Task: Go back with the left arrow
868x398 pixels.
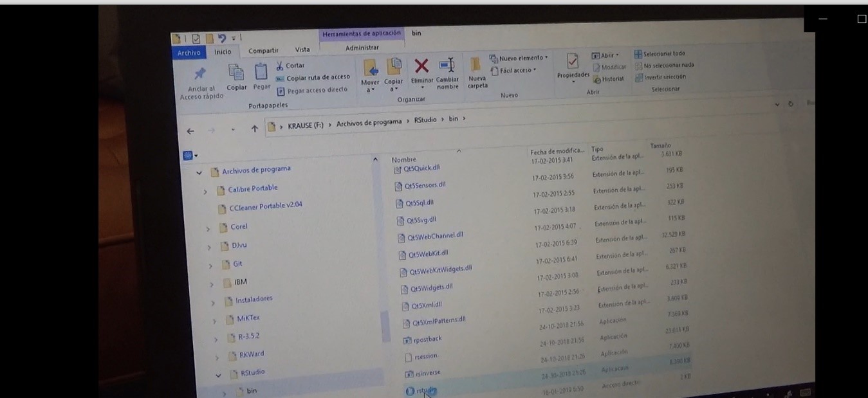Action: click(190, 131)
